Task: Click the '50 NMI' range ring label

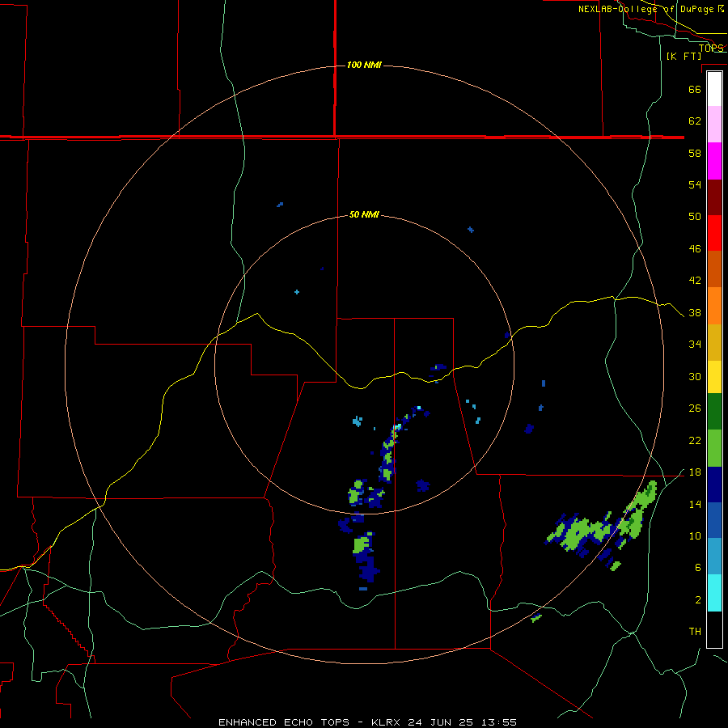Action: click(x=364, y=214)
